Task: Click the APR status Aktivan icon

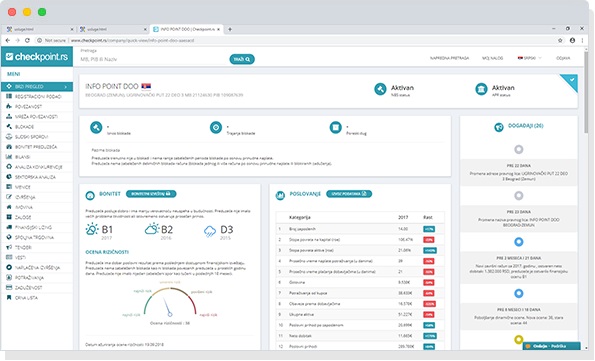Action: 481,89
